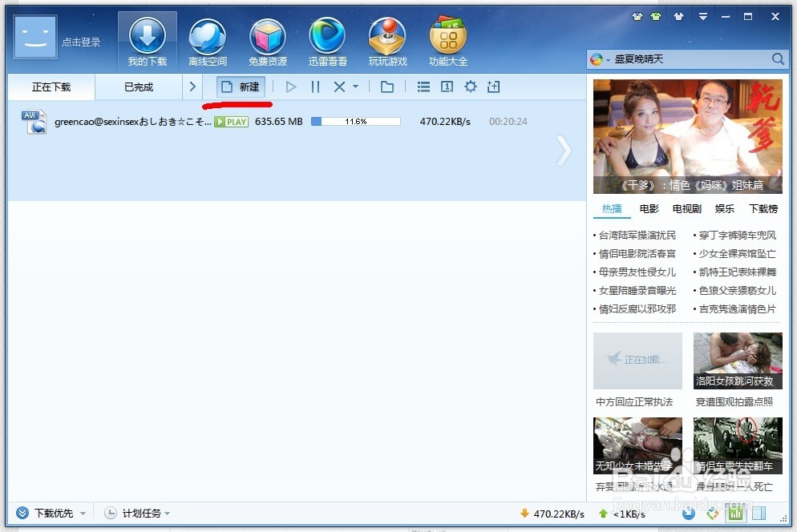
Task: Click the download speed 470.22KB/s status
Action: coord(552,514)
